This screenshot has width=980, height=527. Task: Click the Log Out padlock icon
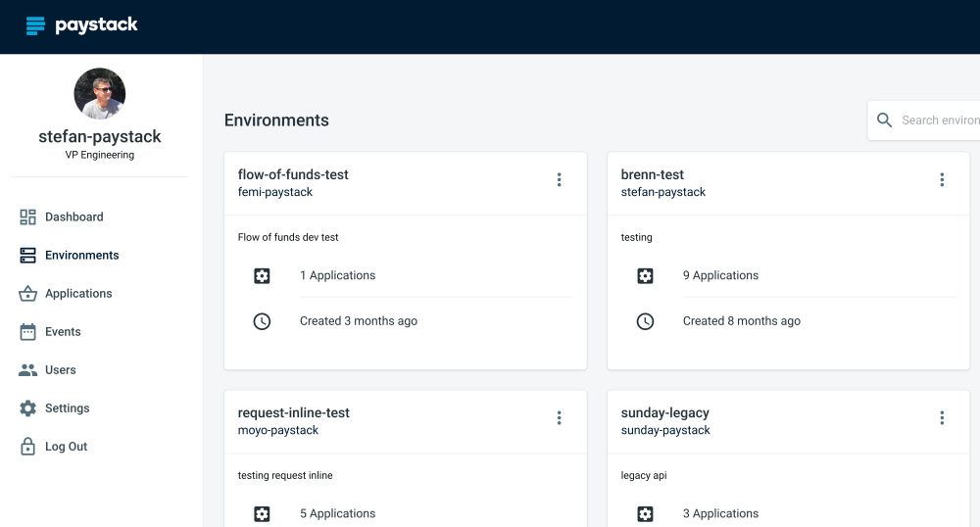[27, 447]
